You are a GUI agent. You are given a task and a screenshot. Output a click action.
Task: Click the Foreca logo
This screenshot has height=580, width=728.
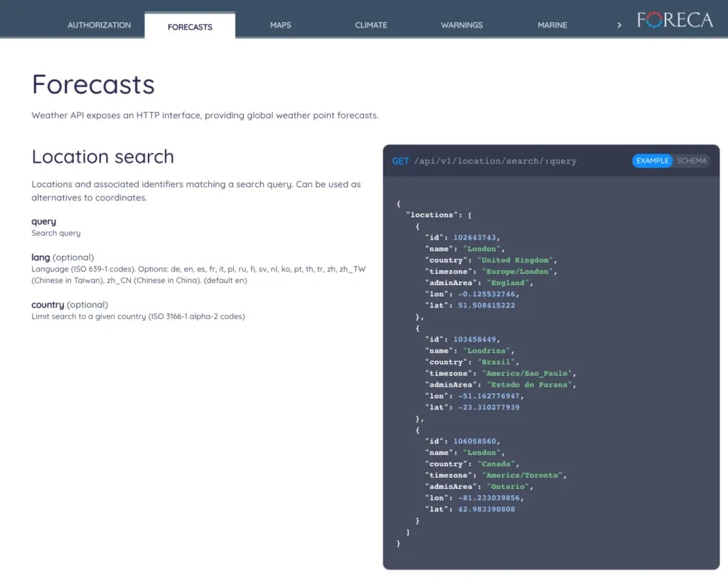pos(675,20)
